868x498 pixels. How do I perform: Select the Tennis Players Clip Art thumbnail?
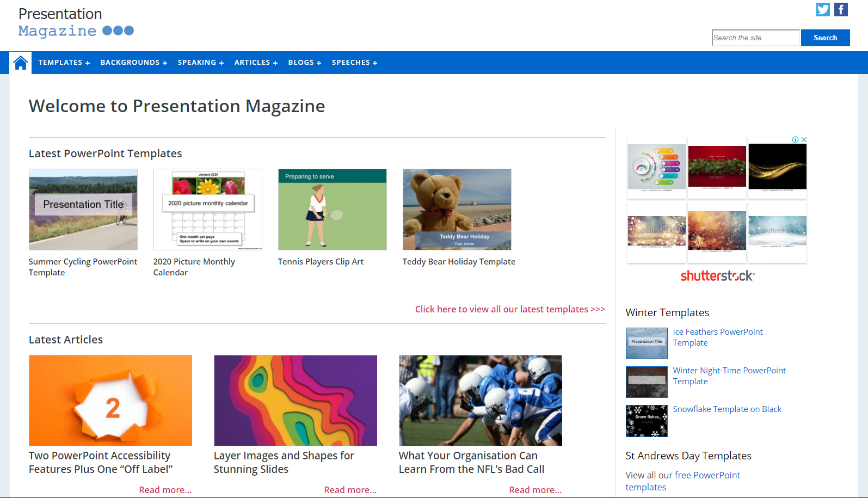(332, 210)
